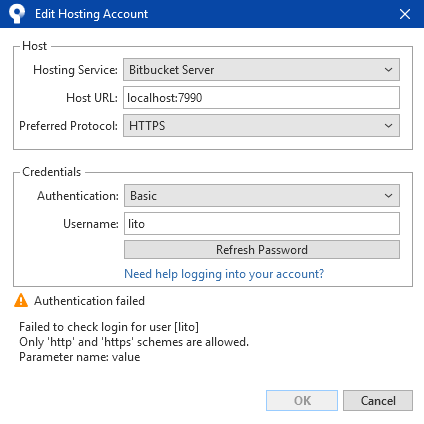
Task: Click the orange warning triangle icon
Action: click(x=21, y=300)
